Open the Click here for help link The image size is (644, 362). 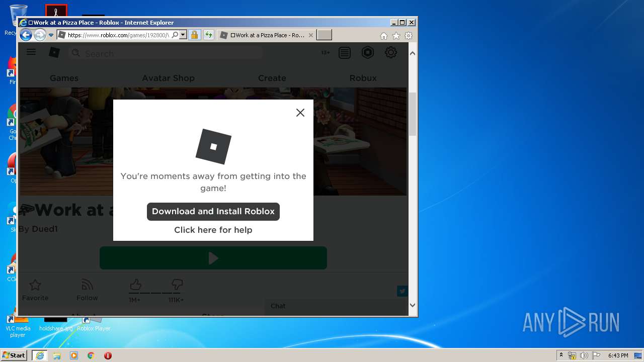tap(213, 230)
